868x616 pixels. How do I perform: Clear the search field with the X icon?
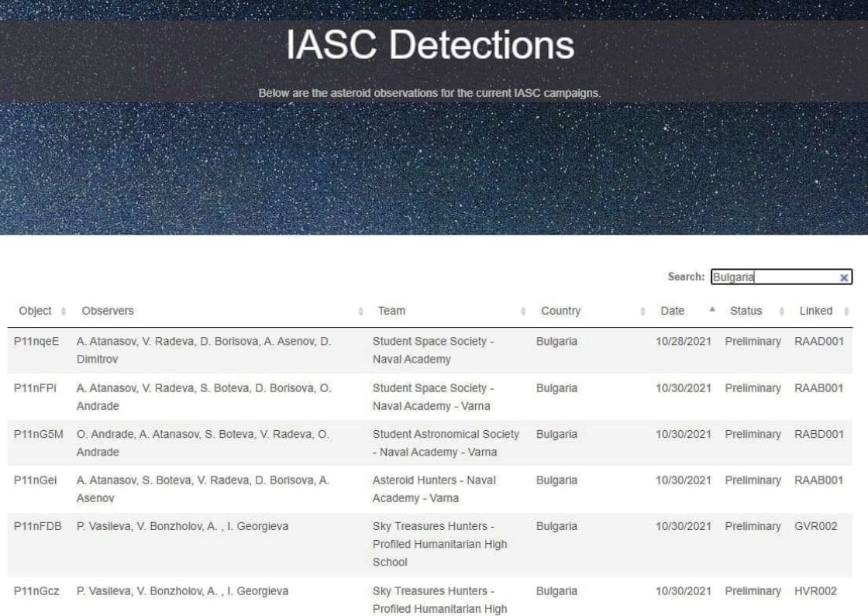click(x=844, y=278)
